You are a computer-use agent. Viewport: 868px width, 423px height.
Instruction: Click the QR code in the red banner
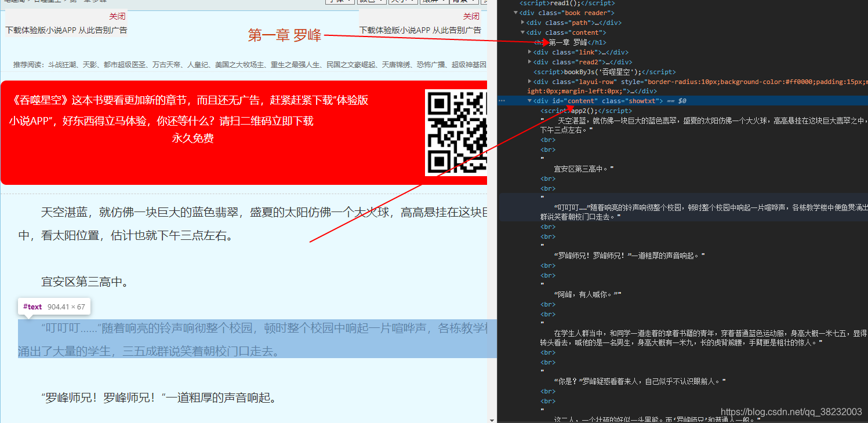(456, 133)
